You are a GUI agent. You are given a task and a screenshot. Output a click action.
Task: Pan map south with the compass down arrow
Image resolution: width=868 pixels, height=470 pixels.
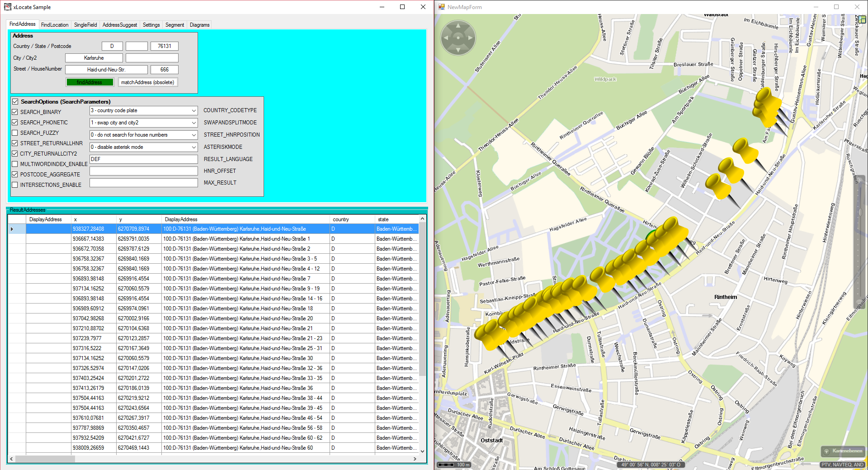(458, 50)
